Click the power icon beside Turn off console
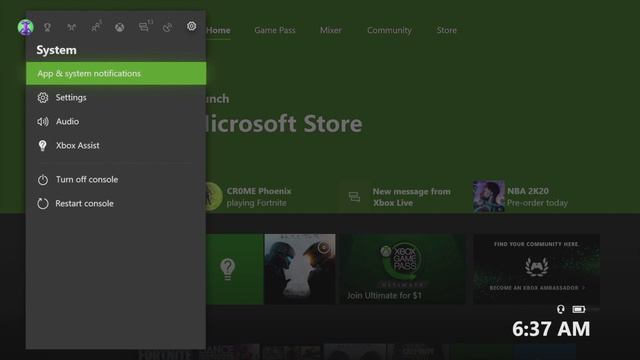This screenshot has height=360, width=640. (43, 180)
